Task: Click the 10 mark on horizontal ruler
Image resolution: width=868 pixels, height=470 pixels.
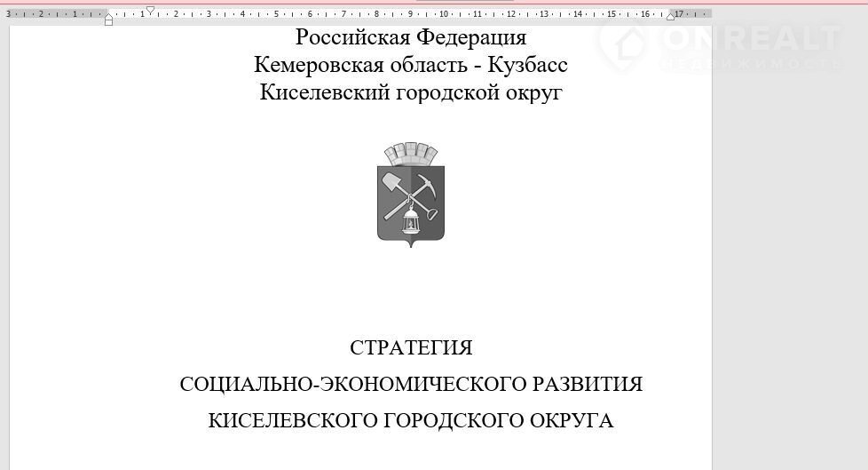Action: 444,14
